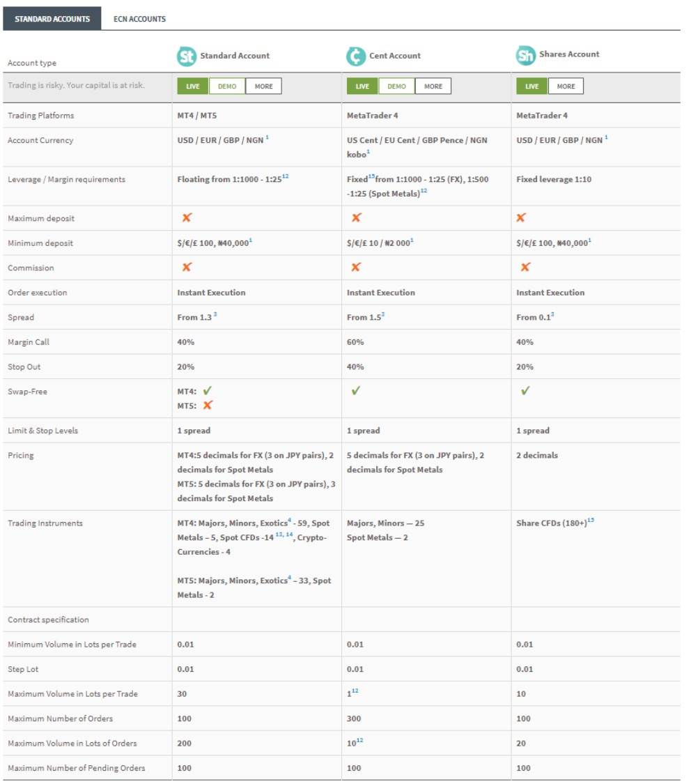691x784 pixels.
Task: Click the Cent Account Commission cross icon
Action: pos(356,267)
